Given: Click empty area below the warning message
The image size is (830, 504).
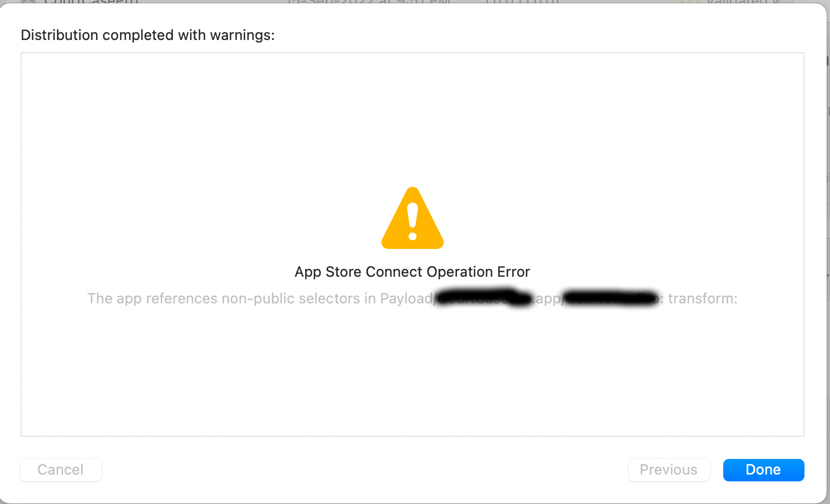Looking at the screenshot, I should click(412, 372).
